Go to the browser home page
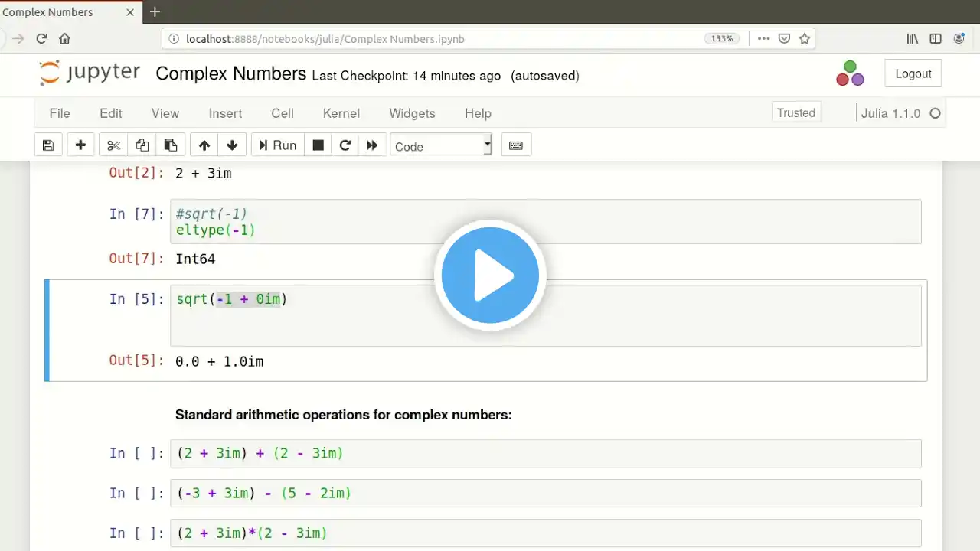Screen dimensions: 980x551 coord(64,38)
